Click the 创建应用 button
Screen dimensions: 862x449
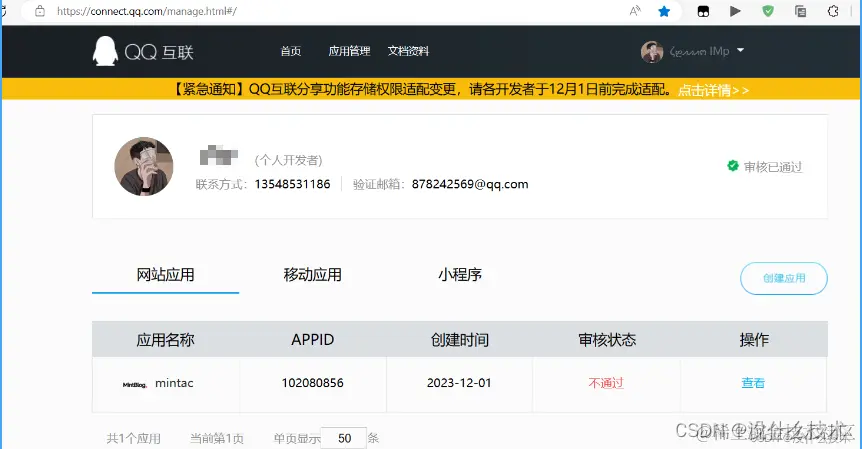tap(784, 278)
